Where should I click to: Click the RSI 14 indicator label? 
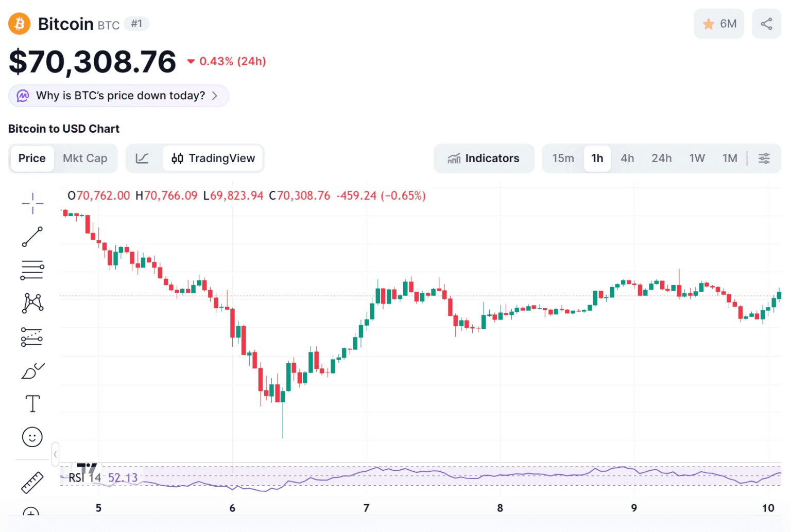[84, 478]
